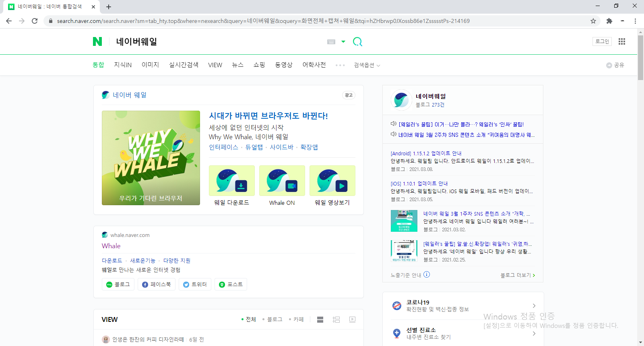Screen dimensions: 644x346
Task: Open the [Android] 1.15.1.2 업데이트 안내 post
Action: click(426, 153)
